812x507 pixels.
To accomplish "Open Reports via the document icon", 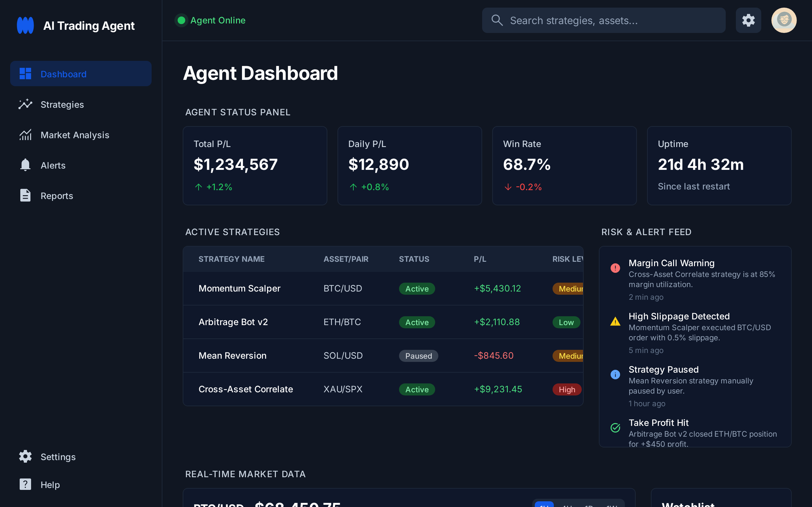I will click(25, 196).
